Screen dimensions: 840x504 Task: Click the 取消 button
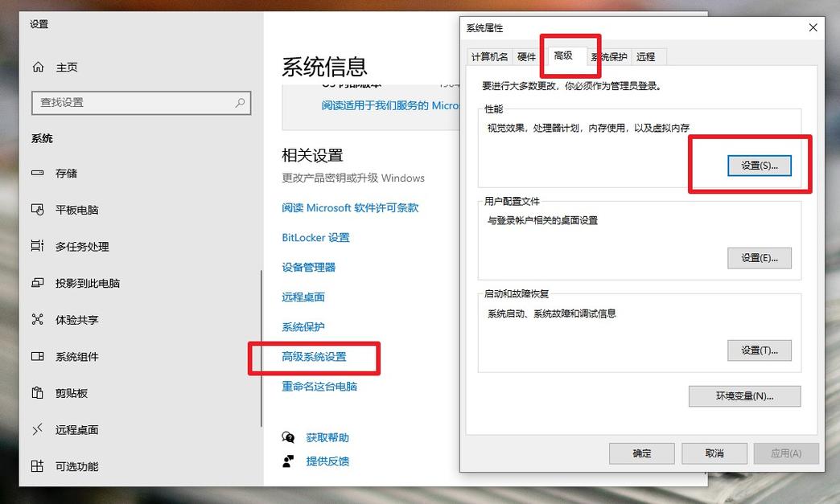[714, 453]
